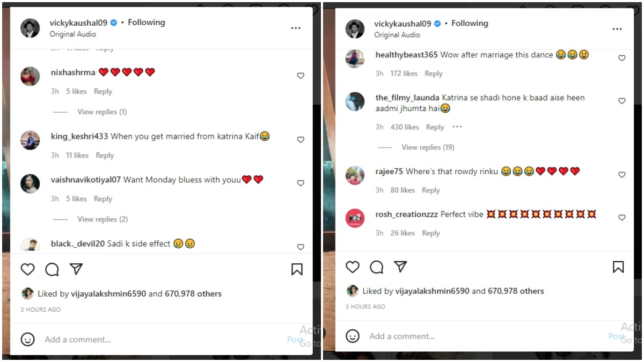Screen dimensions: 644x362
Task: Share the post in the left panel
Action: [76, 269]
